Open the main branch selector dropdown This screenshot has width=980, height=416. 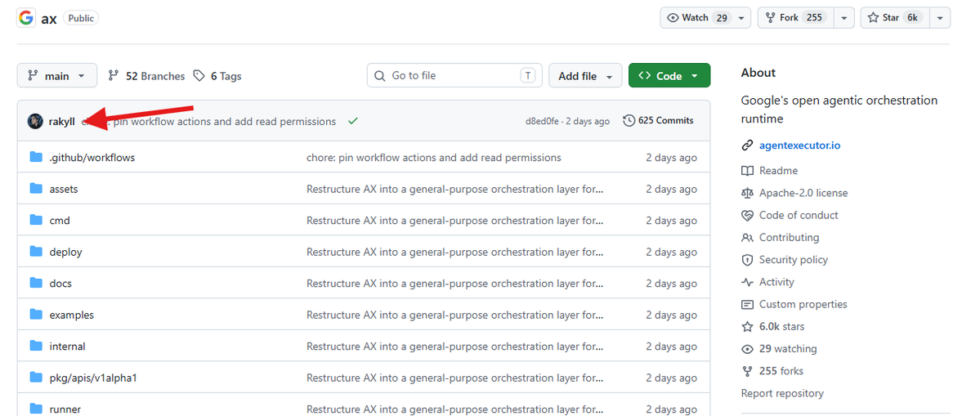coord(57,75)
